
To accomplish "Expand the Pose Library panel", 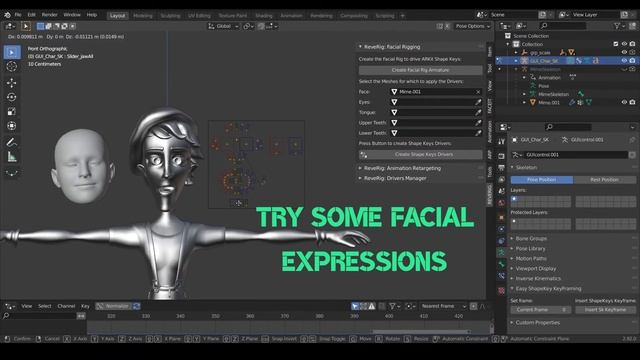I will (512, 249).
